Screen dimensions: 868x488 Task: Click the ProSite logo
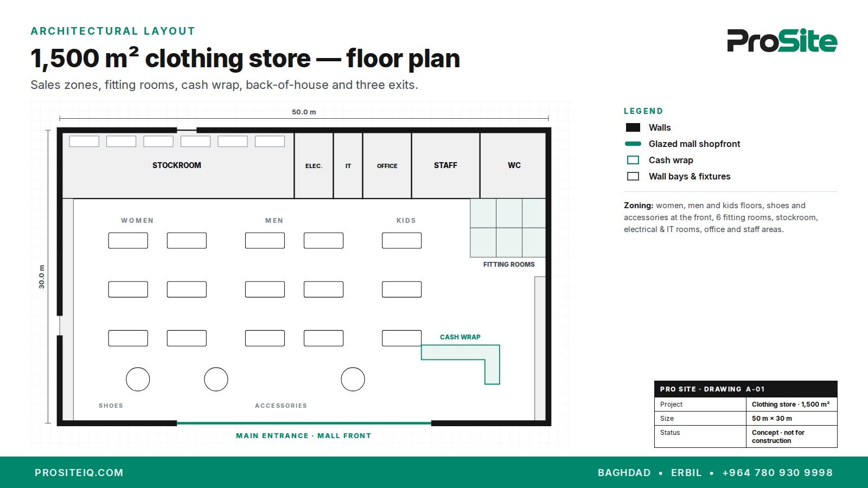pyautogui.click(x=782, y=41)
